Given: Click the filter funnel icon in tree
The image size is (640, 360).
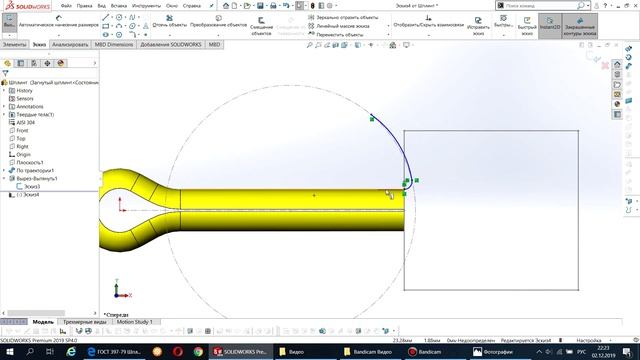Looking at the screenshot, I should point(5,73).
